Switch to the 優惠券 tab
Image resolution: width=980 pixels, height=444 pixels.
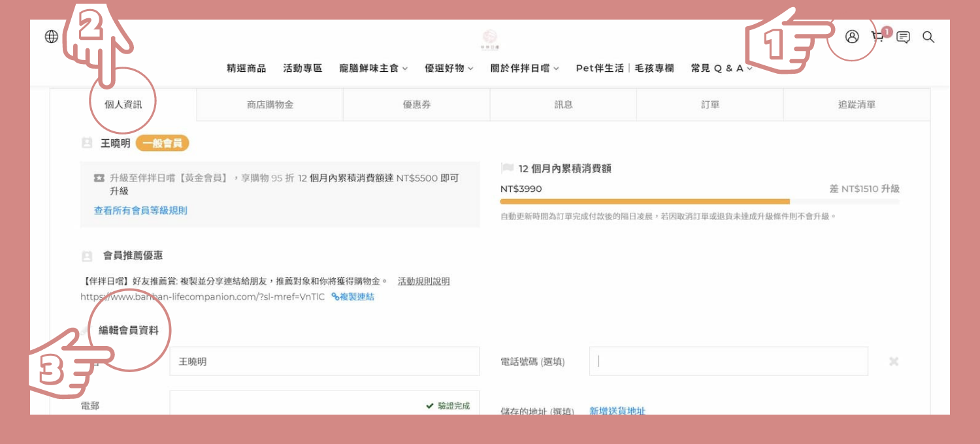[416, 104]
